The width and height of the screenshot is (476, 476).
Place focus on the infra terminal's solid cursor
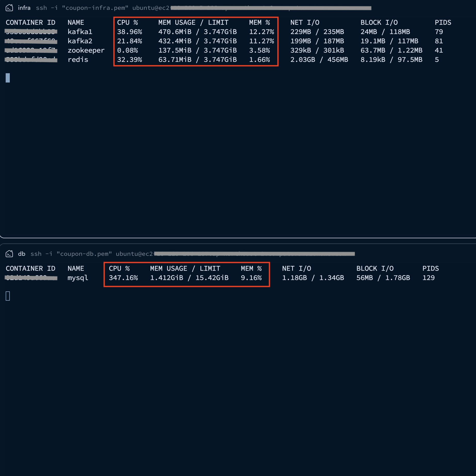point(8,78)
